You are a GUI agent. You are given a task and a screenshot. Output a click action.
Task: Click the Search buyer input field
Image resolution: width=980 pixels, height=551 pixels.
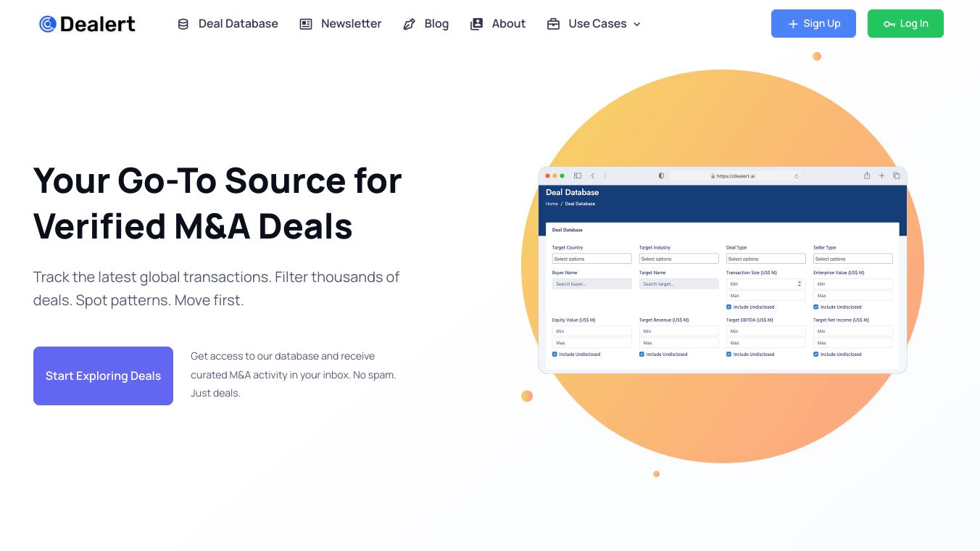592,284
